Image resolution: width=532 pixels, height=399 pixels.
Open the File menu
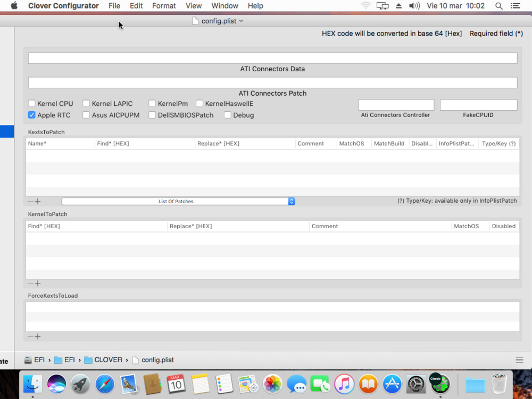pos(114,6)
